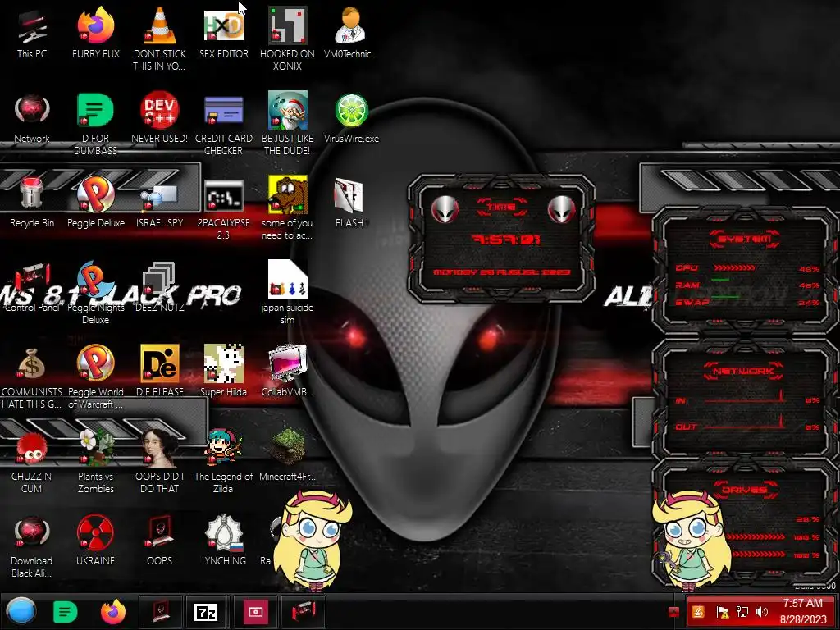The image size is (840, 630).
Task: Click the CPU usage bar in SYSTEM widget
Action: coord(734,267)
